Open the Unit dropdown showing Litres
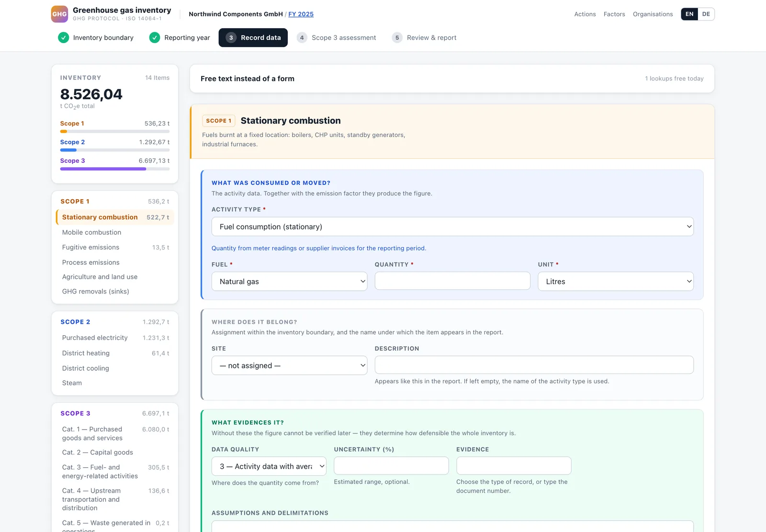 pyautogui.click(x=616, y=282)
